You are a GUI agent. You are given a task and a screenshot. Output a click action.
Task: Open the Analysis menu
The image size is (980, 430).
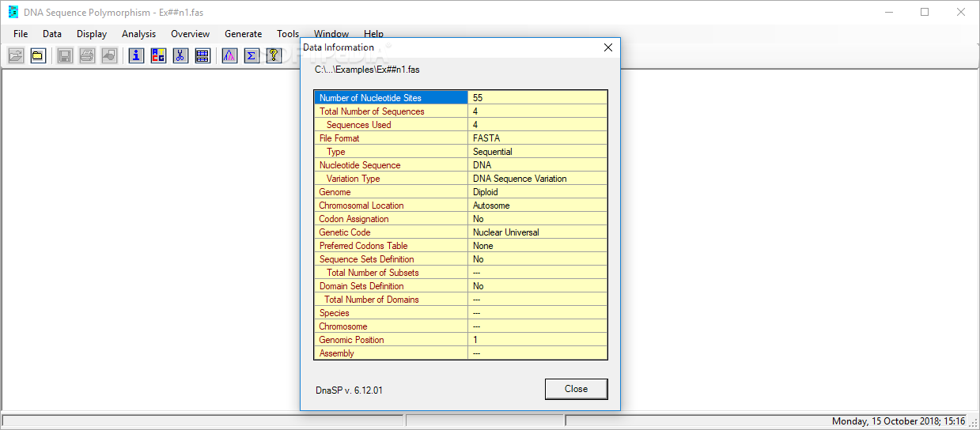point(139,34)
